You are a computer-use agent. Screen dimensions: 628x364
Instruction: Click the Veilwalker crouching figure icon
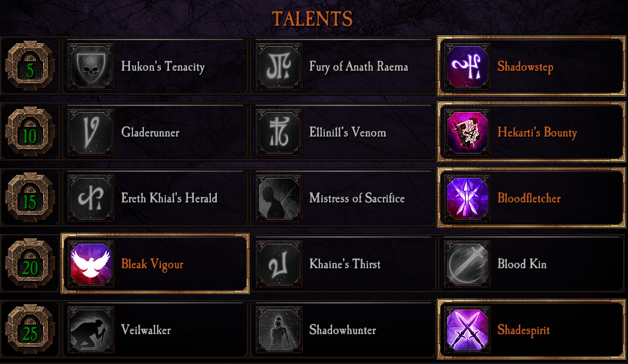click(91, 330)
